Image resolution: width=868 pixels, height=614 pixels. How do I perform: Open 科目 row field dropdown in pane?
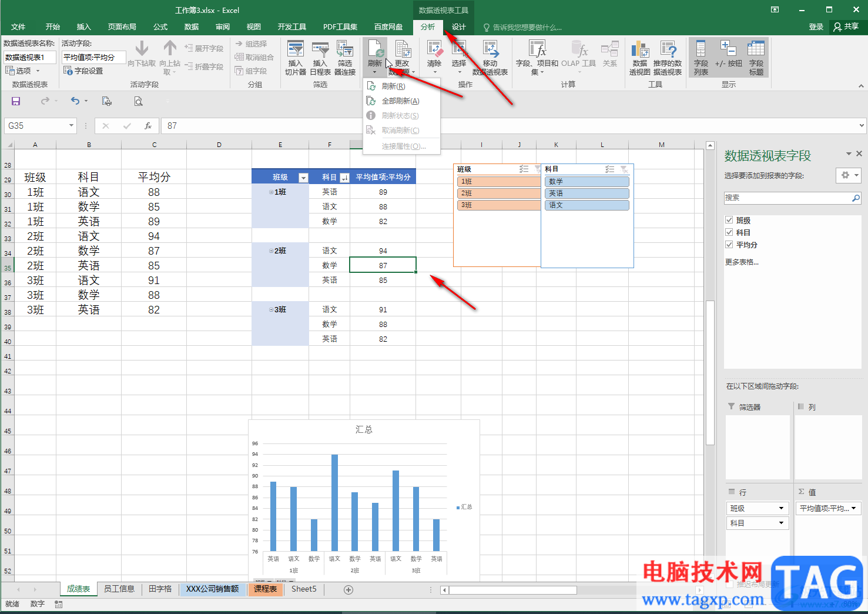(x=781, y=523)
